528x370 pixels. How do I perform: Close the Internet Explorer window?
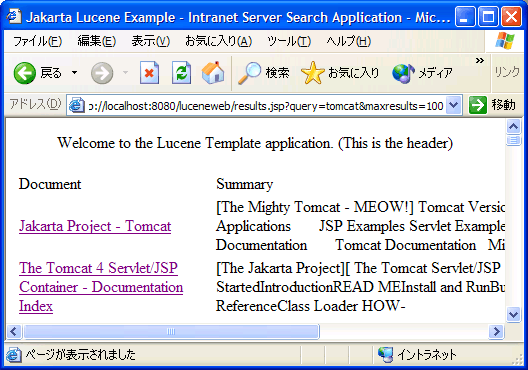pos(511,16)
